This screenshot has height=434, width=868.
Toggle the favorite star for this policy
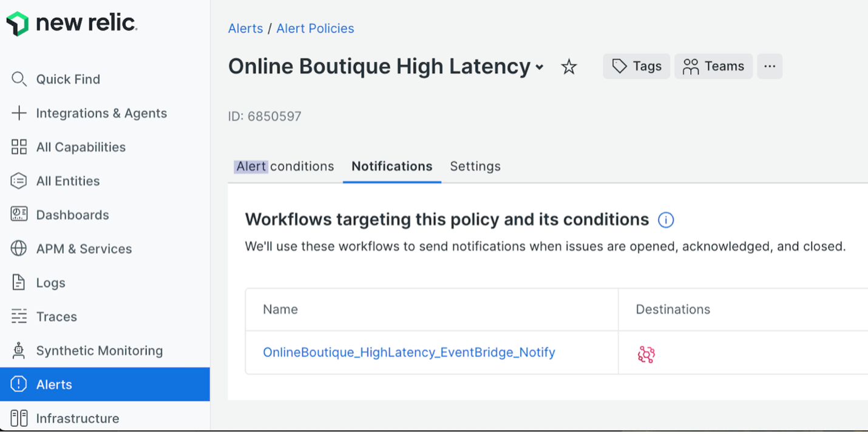(569, 67)
